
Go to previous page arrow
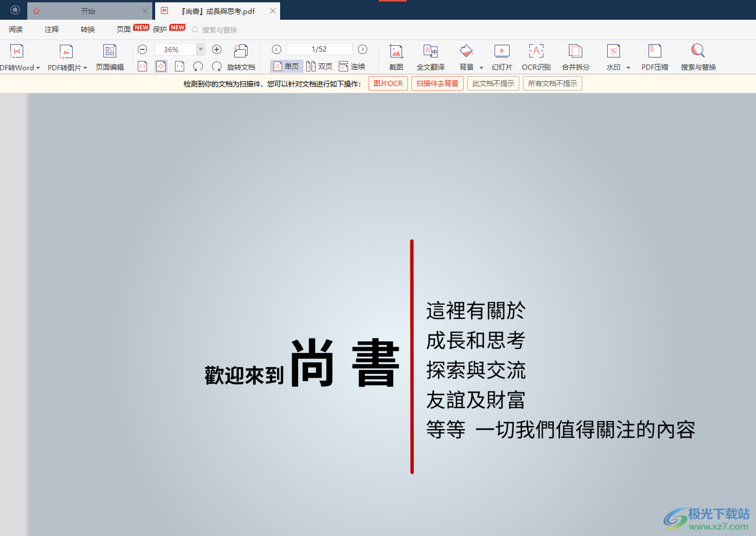(277, 49)
